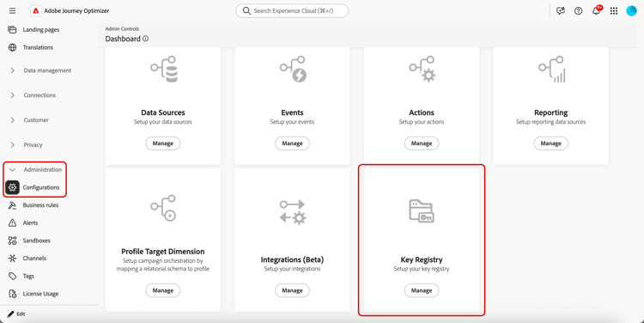Click the Translations globe icon
644x323 pixels.
[x=12, y=47]
